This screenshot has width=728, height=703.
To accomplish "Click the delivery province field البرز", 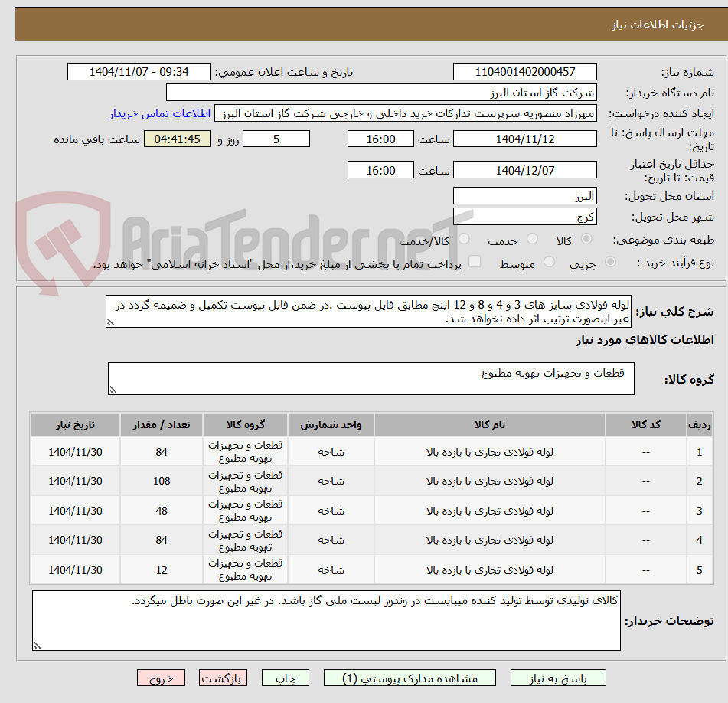I will 524,196.
